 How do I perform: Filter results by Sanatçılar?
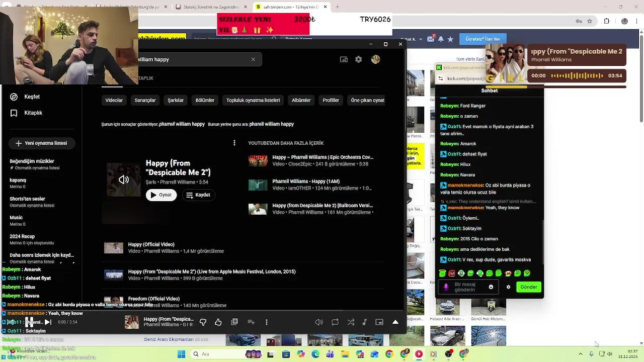click(x=145, y=100)
